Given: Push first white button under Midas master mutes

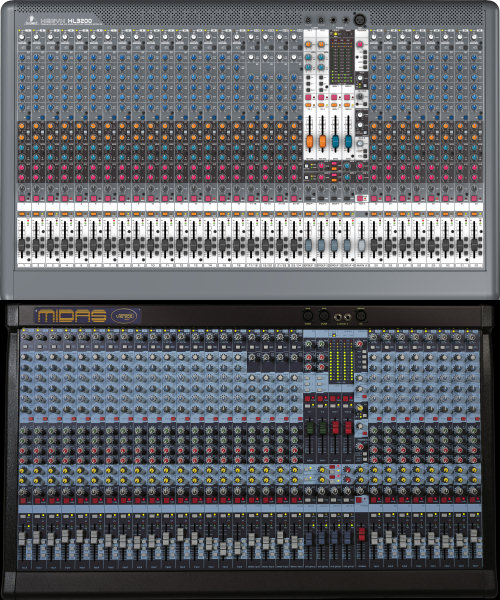Looking at the screenshot, I should tap(307, 406).
